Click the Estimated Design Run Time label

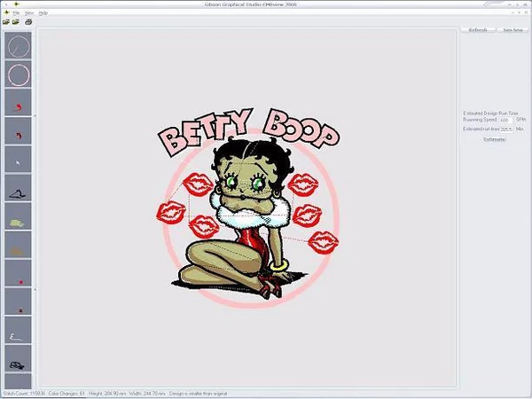(490, 113)
